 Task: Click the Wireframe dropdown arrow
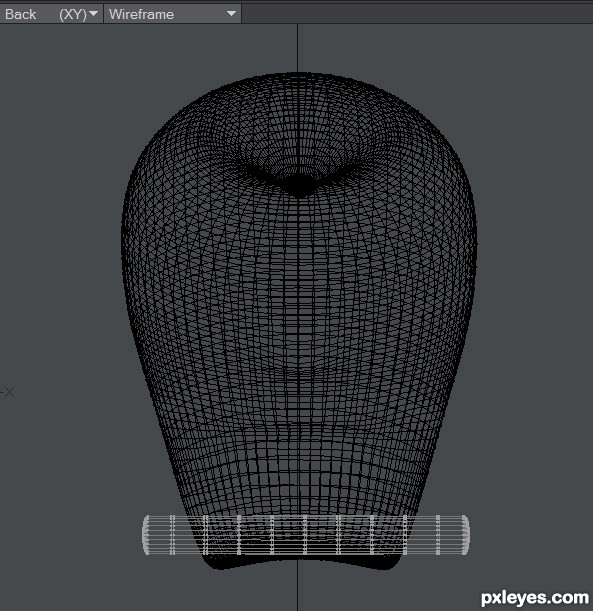pos(231,14)
